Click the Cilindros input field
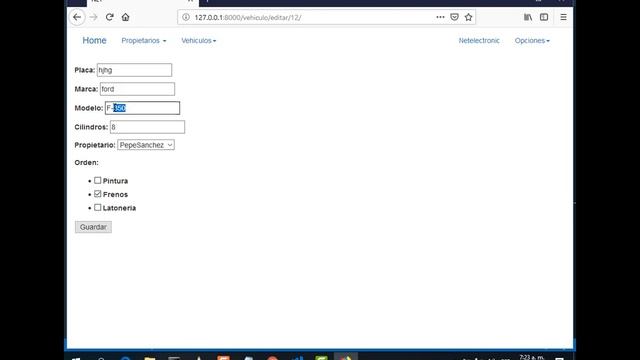Viewport: 640px width, 360px height. pos(147,127)
